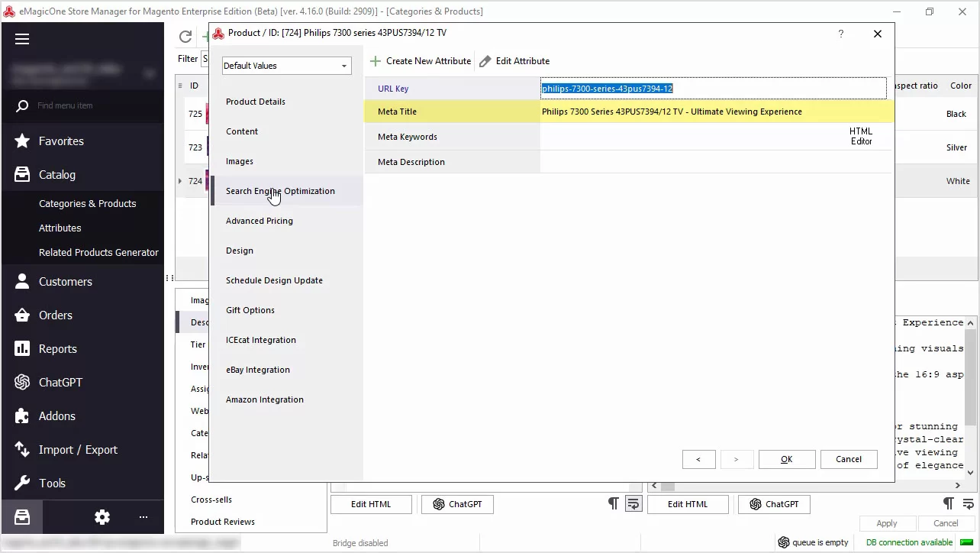The width and height of the screenshot is (980, 553).
Task: Click Create New Attribute plus icon
Action: pyautogui.click(x=375, y=61)
